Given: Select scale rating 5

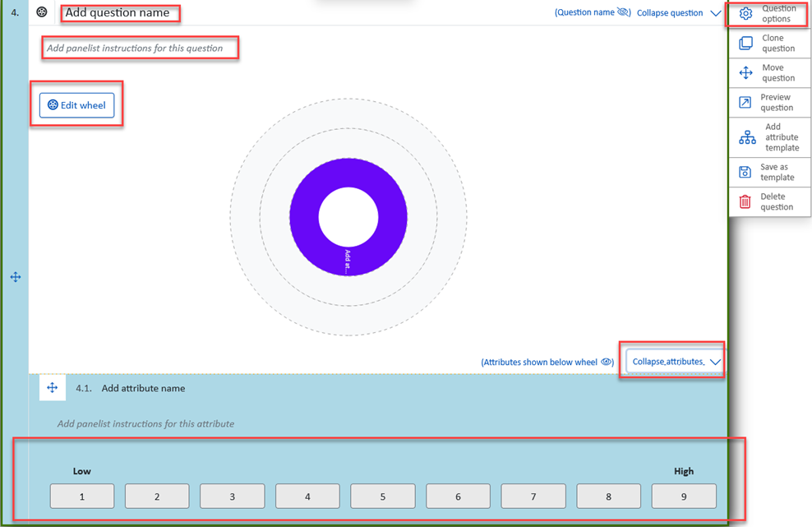Looking at the screenshot, I should point(382,497).
